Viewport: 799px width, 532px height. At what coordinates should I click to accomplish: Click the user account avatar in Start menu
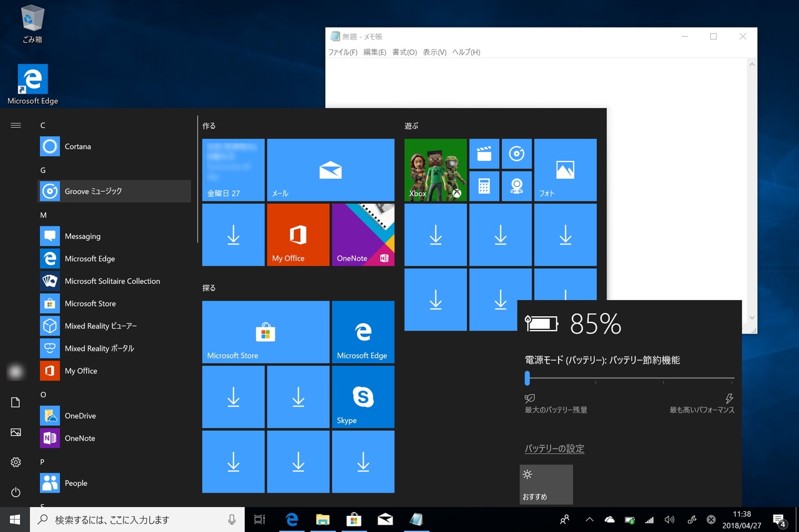click(16, 372)
